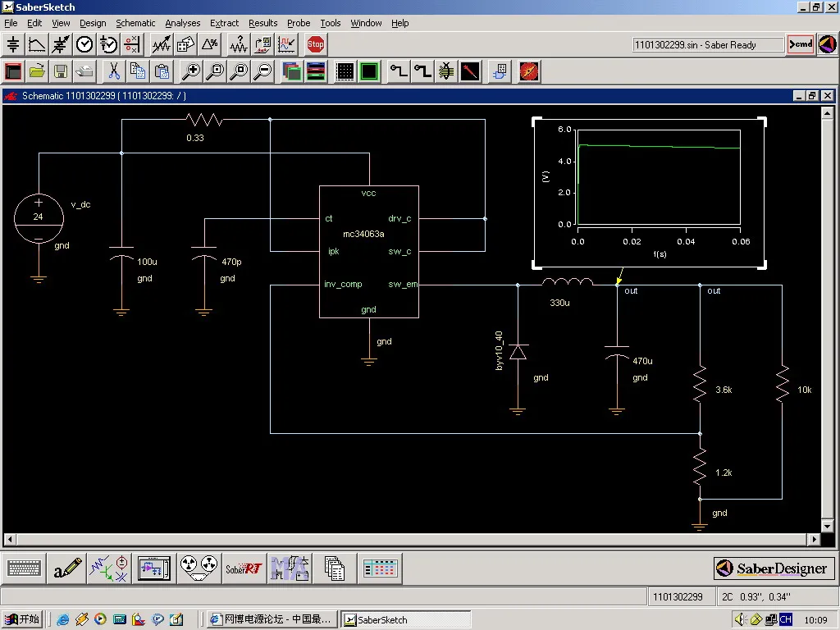
Task: Click the first wire drawing tool icon
Action: [399, 71]
